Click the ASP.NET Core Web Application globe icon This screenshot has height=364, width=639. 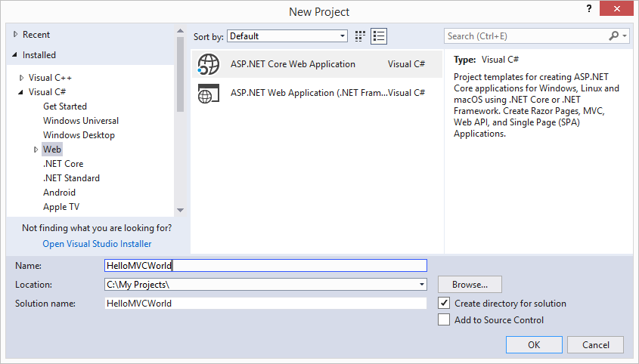[x=208, y=64]
